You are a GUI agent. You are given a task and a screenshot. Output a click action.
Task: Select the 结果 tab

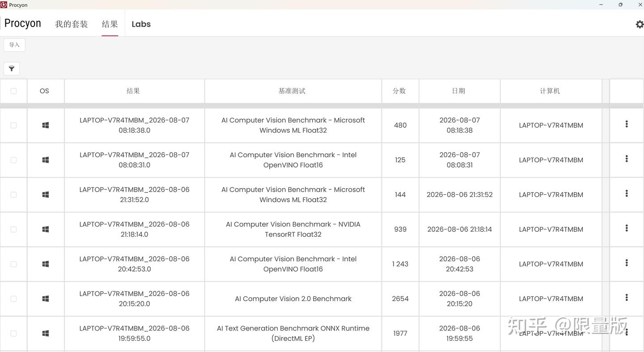pos(110,24)
